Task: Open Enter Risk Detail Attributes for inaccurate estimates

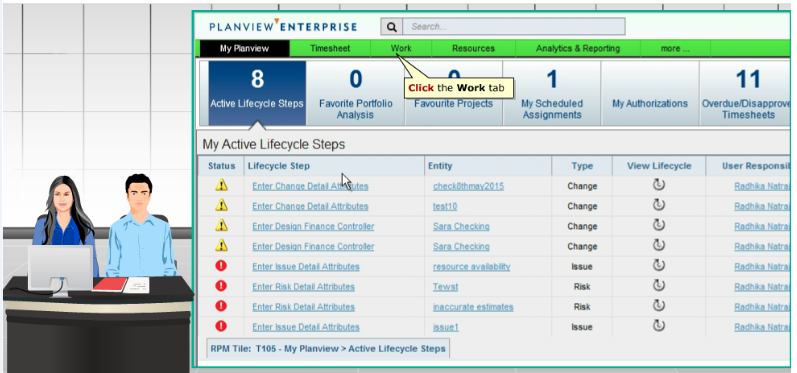Action: click(x=303, y=307)
